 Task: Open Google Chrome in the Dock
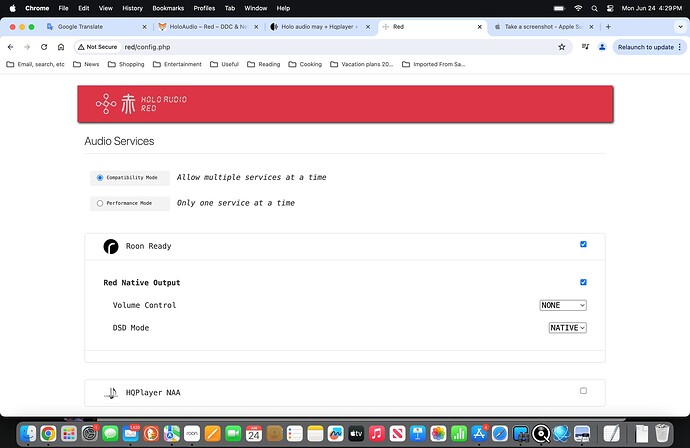coord(48,433)
